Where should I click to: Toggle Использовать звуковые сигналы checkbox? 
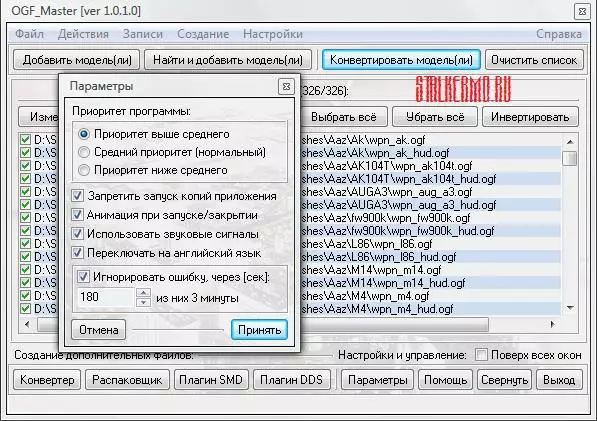tap(77, 234)
